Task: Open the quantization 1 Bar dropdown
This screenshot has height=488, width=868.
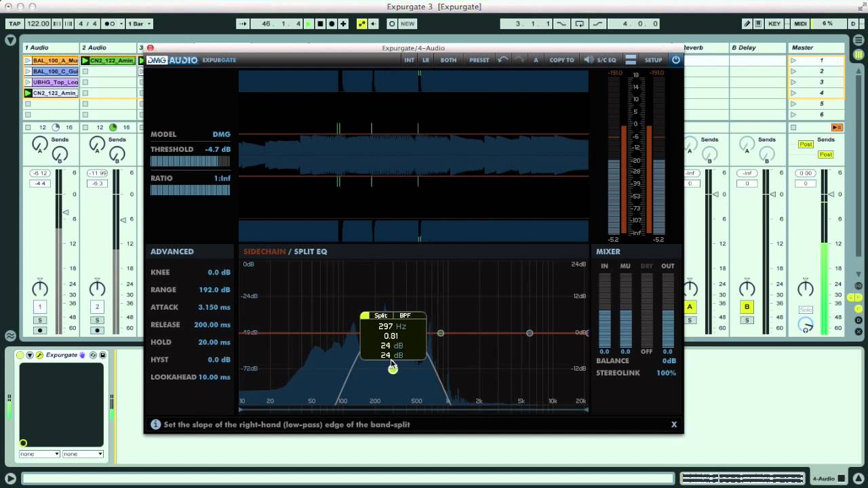Action: [140, 24]
